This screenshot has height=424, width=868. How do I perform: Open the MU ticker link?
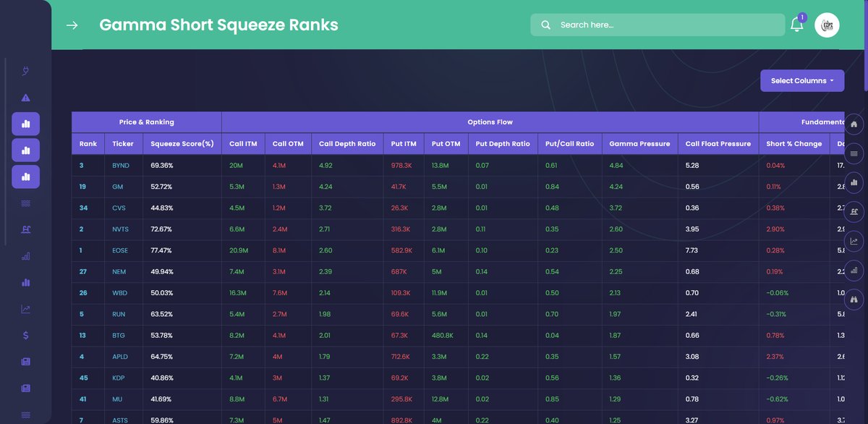tap(117, 399)
